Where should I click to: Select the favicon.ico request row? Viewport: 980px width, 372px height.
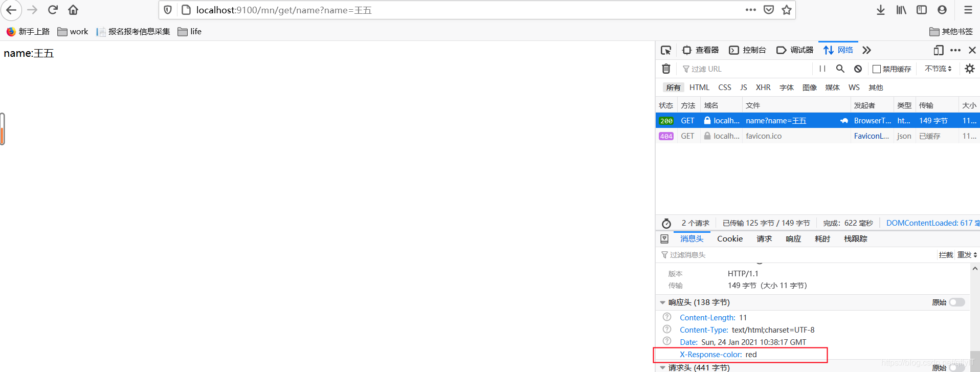tap(817, 136)
